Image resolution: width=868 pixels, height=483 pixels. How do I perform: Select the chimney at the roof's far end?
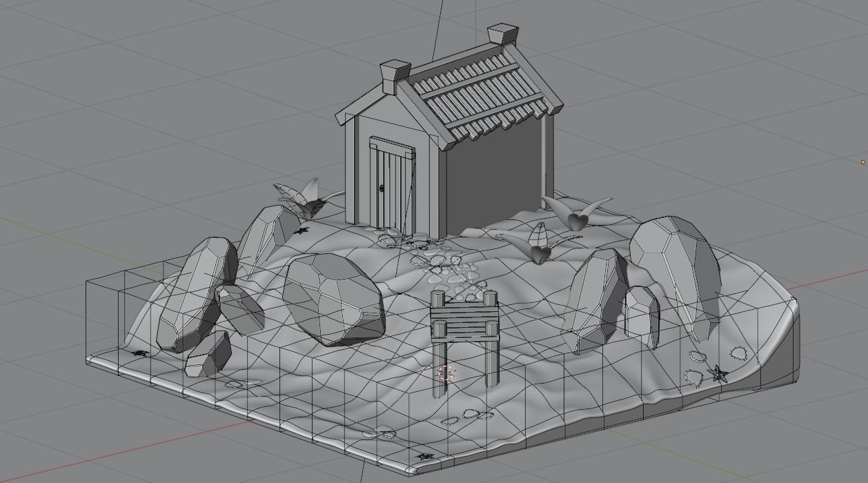[x=502, y=34]
